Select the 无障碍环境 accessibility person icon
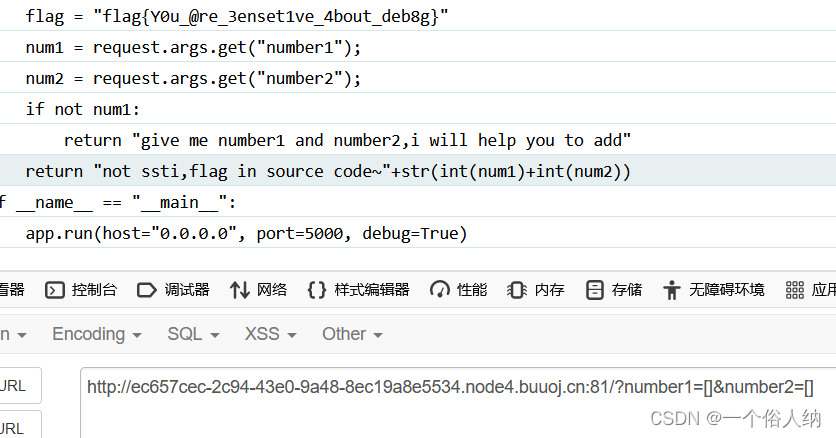Image resolution: width=836 pixels, height=438 pixels. [x=672, y=290]
